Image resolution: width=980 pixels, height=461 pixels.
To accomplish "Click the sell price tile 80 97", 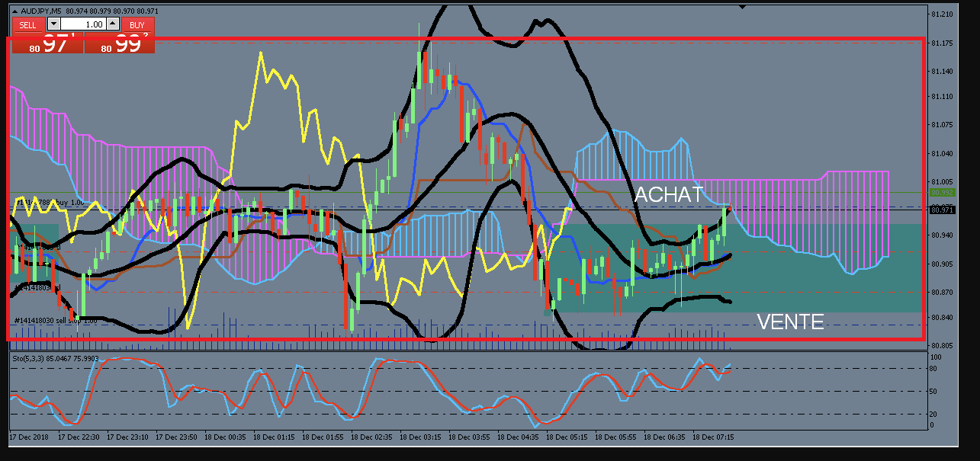I will tap(47, 43).
